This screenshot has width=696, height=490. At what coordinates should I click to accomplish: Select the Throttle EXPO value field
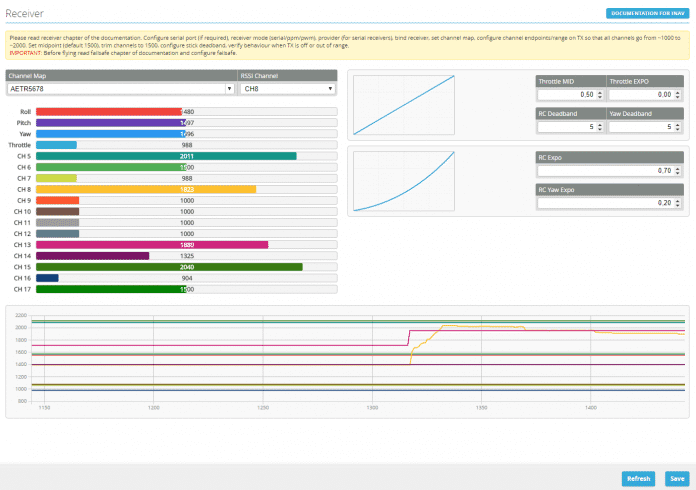click(x=645, y=95)
